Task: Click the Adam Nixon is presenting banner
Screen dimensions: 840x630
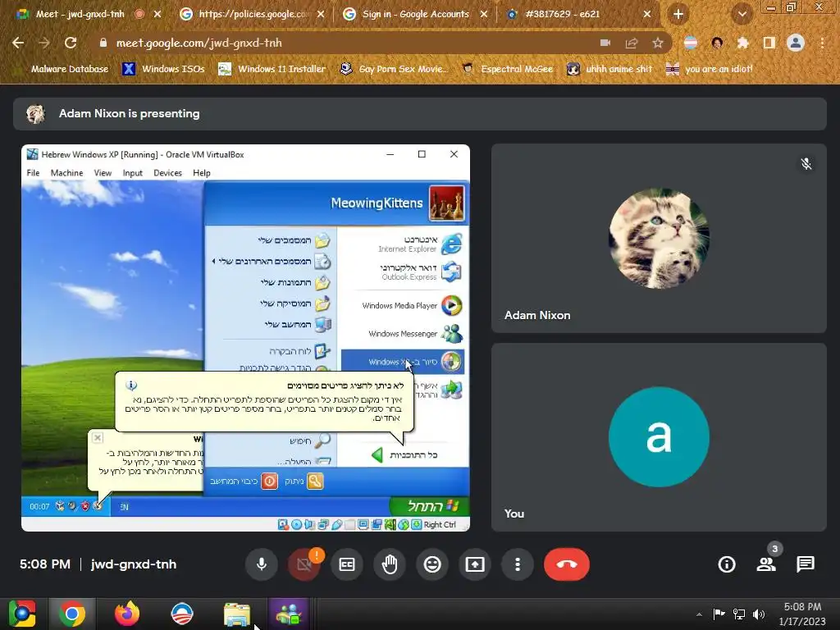Action: point(420,113)
